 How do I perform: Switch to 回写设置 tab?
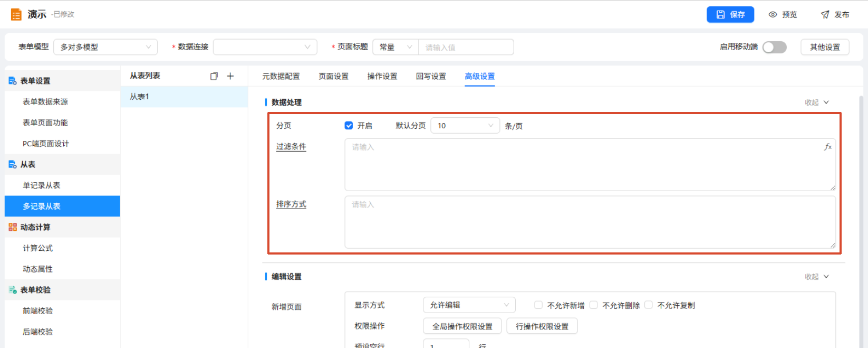(431, 77)
